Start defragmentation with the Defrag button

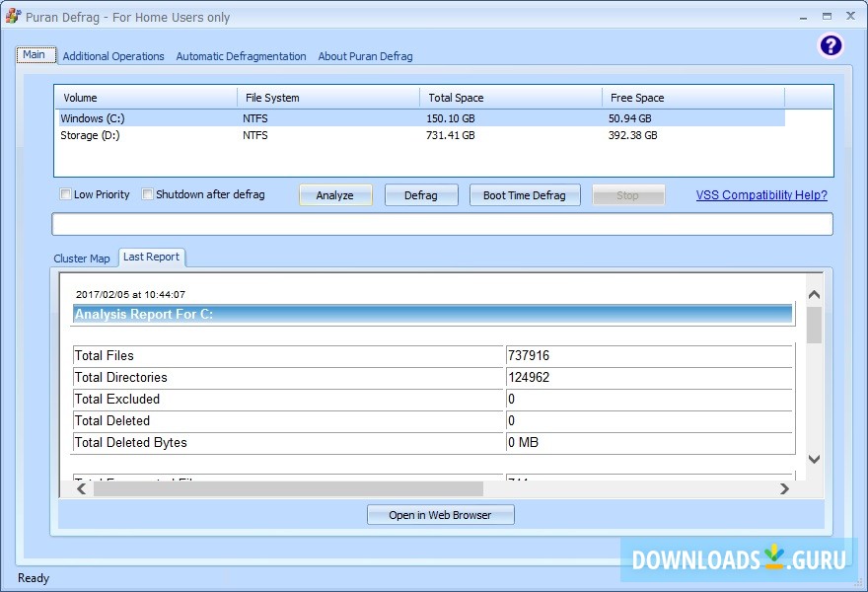pos(420,195)
